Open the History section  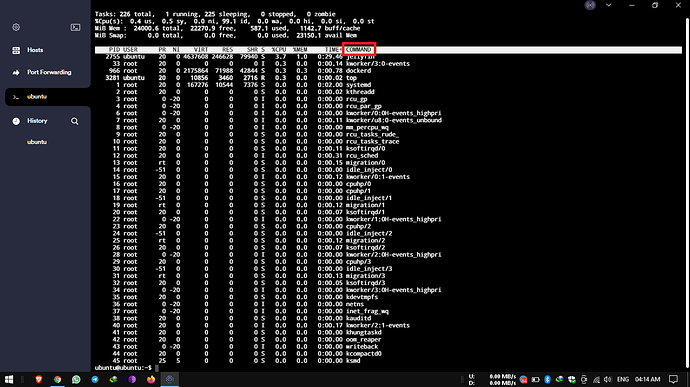tap(37, 121)
